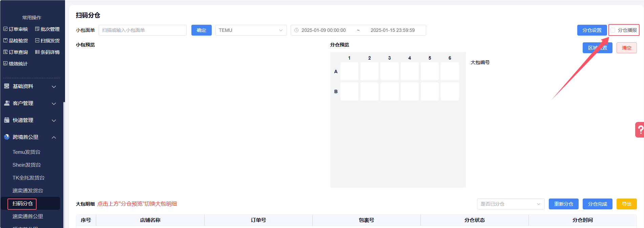
Task: Open 条码详情 barcode icon
Action: tap(37, 52)
